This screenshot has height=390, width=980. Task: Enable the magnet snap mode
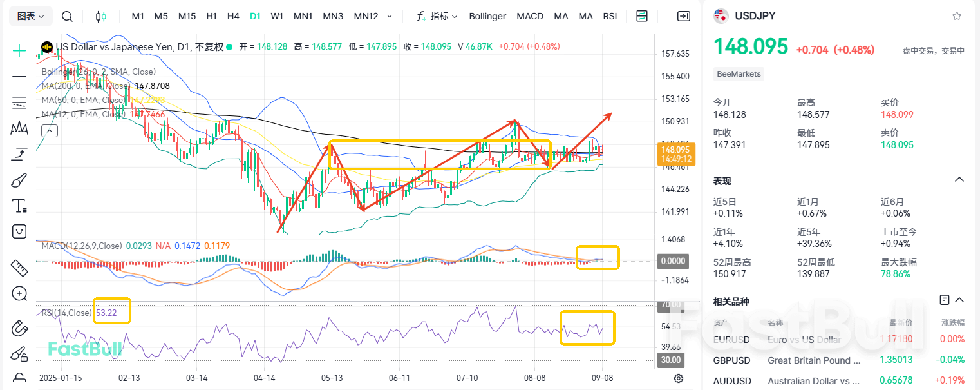(19, 328)
